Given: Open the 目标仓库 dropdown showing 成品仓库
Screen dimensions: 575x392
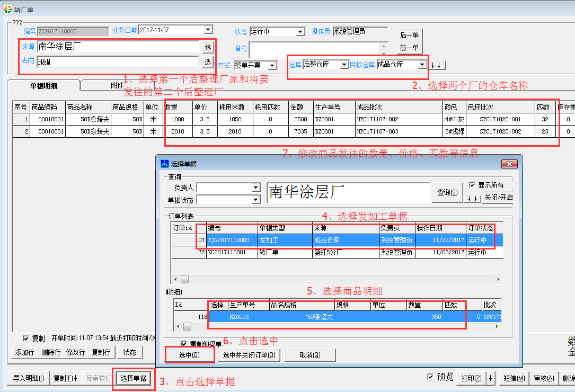Looking at the screenshot, I should (x=422, y=65).
